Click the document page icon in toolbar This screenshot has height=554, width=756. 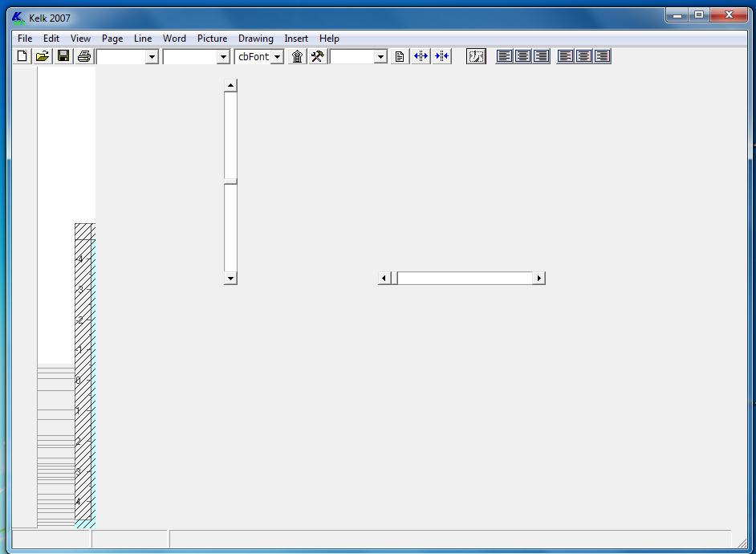point(400,56)
